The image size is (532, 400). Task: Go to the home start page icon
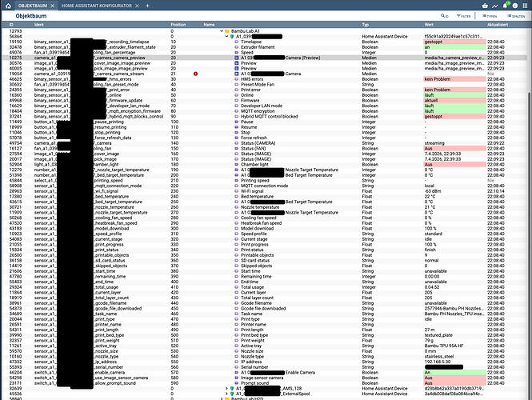tap(8, 6)
